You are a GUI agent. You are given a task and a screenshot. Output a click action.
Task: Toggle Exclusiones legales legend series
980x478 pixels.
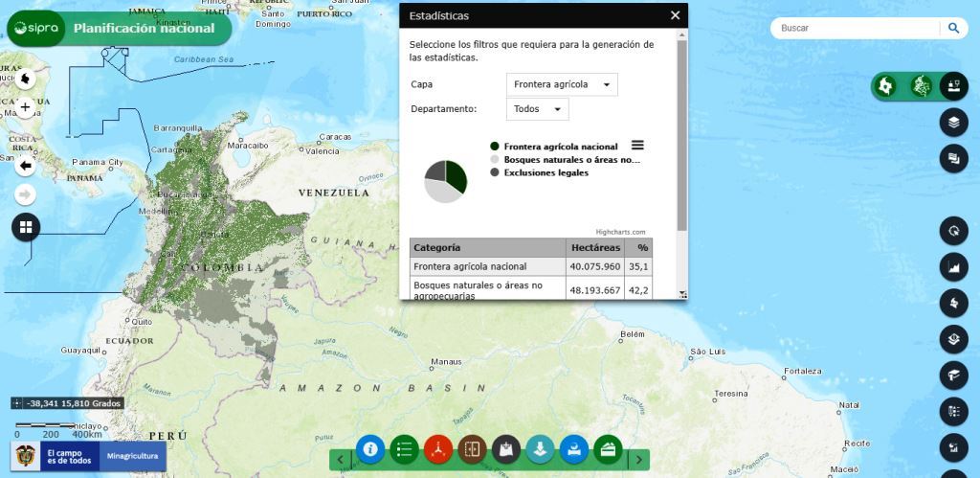(x=540, y=172)
